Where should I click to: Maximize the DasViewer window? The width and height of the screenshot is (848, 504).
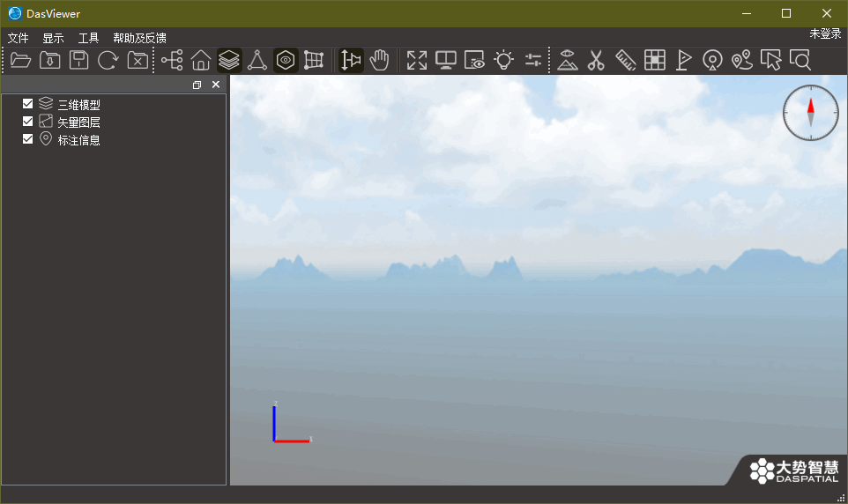point(786,13)
